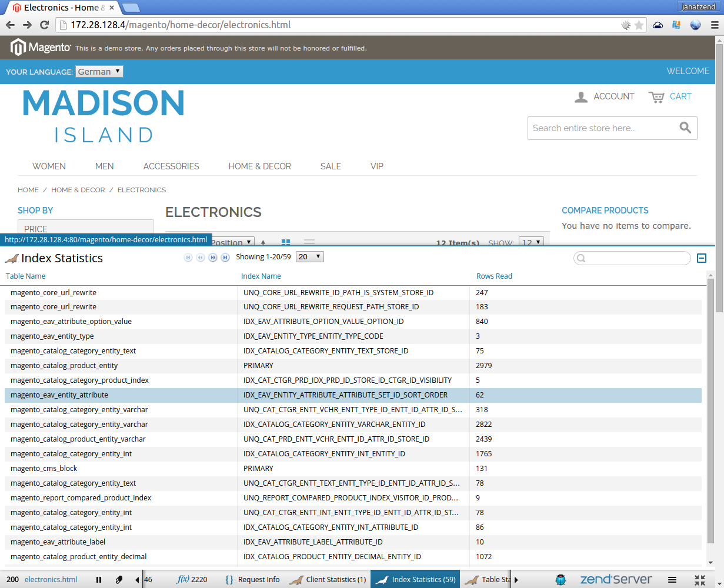
Task: Open the Accessories navigation menu
Action: click(171, 166)
